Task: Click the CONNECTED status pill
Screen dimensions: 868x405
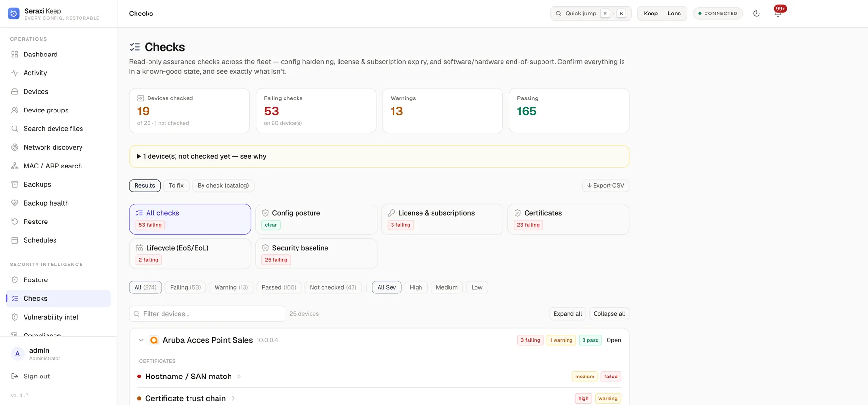Action: coord(718,14)
